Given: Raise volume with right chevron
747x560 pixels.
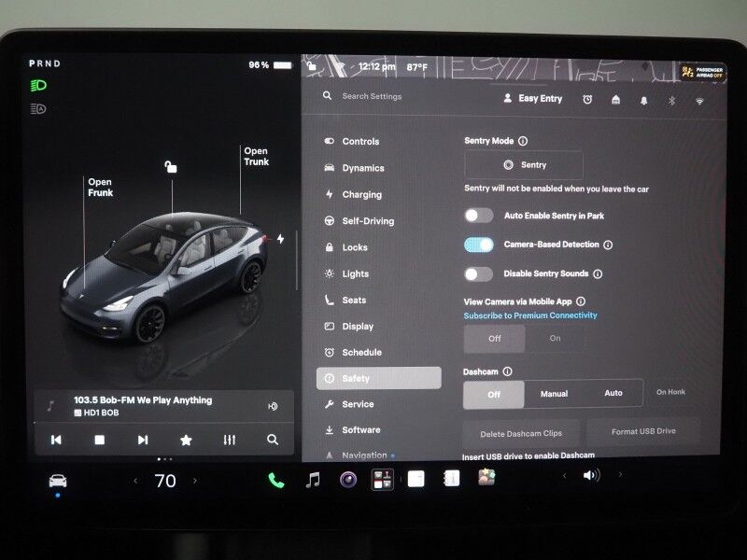Looking at the screenshot, I should point(620,474).
